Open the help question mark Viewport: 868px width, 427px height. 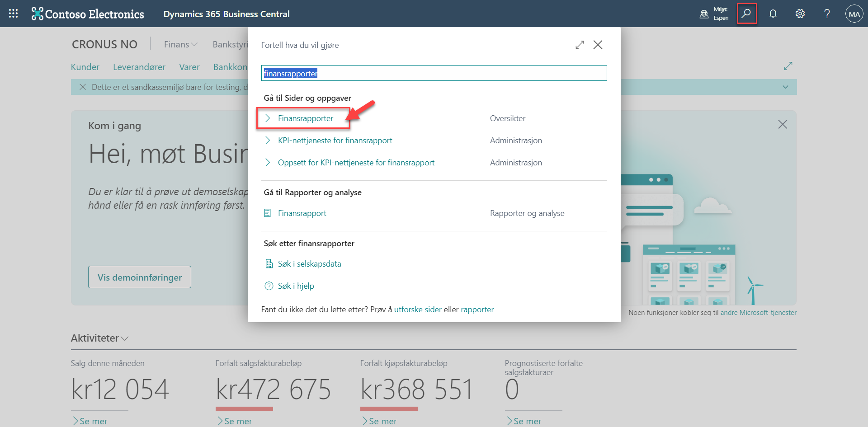(x=827, y=14)
